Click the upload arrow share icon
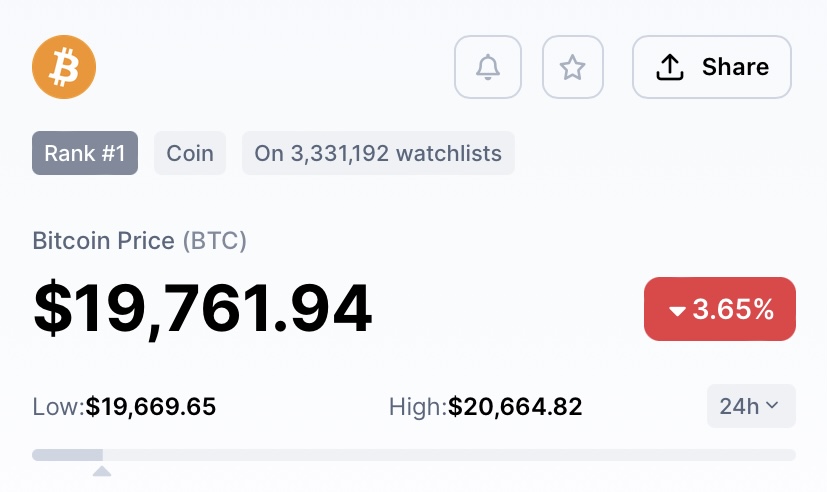Screen dimensions: 827x492 [x=670, y=67]
